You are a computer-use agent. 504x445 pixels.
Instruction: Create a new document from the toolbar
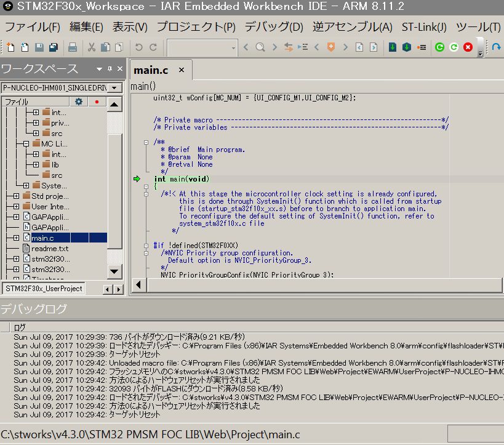(x=10, y=47)
